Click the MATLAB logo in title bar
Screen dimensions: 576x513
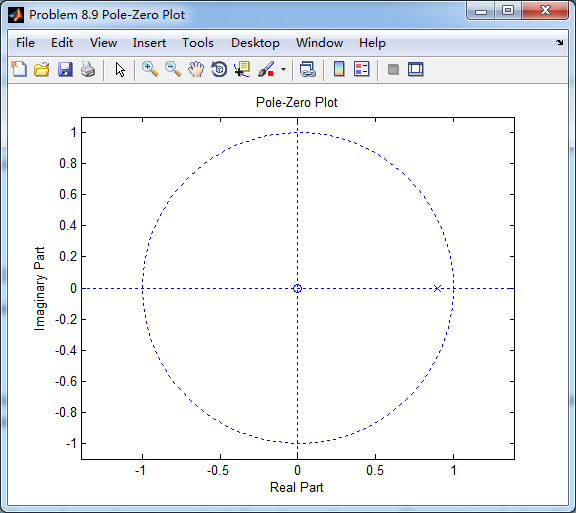tap(16, 15)
